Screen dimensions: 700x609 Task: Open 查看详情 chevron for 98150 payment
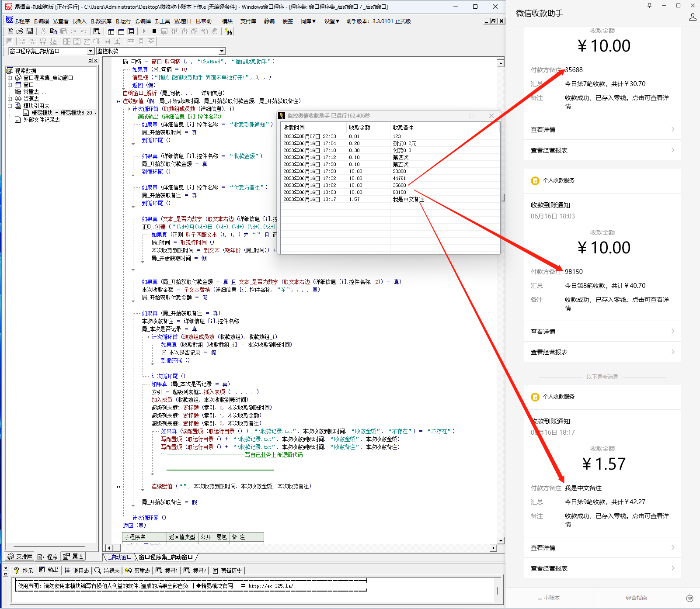672,331
